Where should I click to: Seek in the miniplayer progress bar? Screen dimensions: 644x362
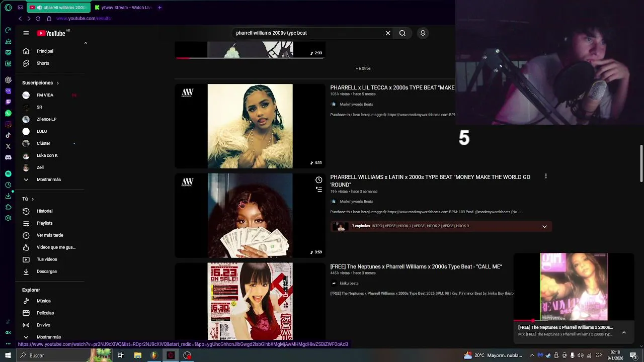pyautogui.click(x=574, y=320)
